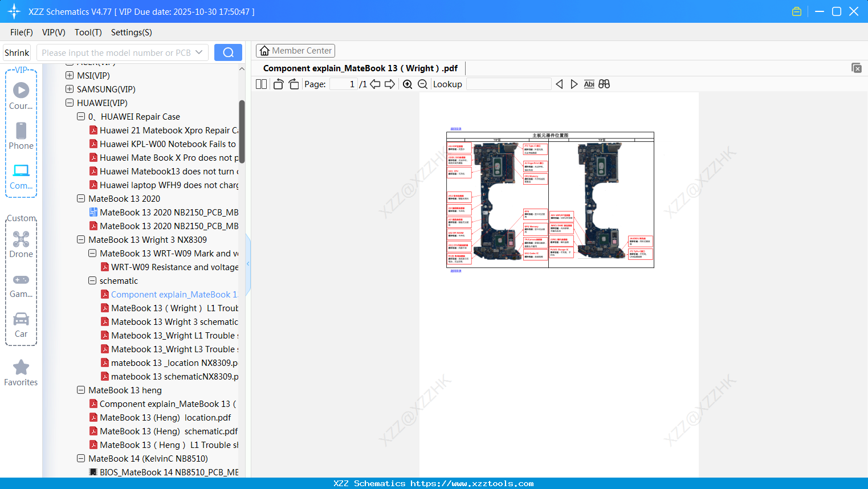Viewport: 868px width, 489px height.
Task: Toggle the Abi text matching option
Action: tap(589, 84)
